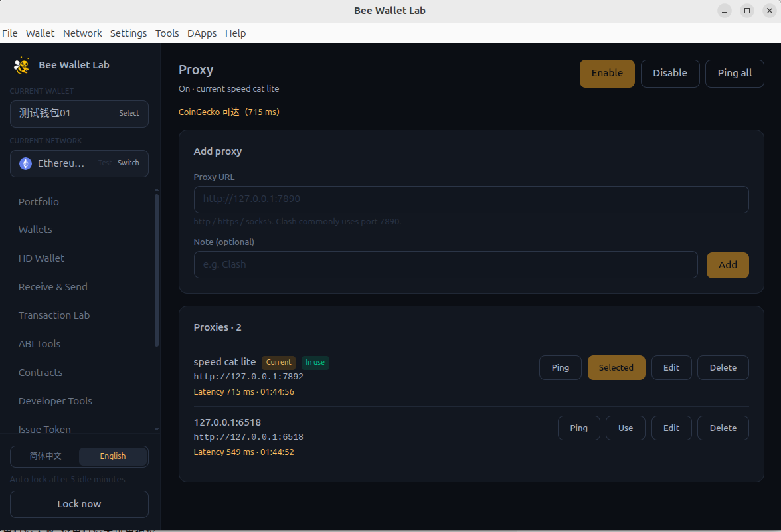Open the Settings menu
The height and width of the screenshot is (532, 781).
point(128,33)
